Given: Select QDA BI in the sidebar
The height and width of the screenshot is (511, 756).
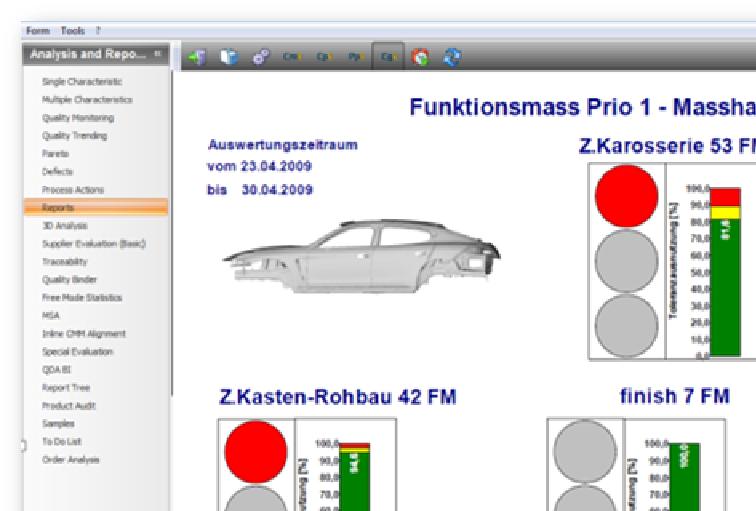Looking at the screenshot, I should click(56, 369).
